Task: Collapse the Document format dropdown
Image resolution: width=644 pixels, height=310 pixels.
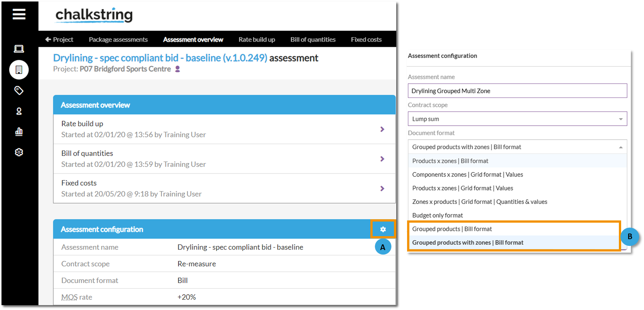Action: 517,147
